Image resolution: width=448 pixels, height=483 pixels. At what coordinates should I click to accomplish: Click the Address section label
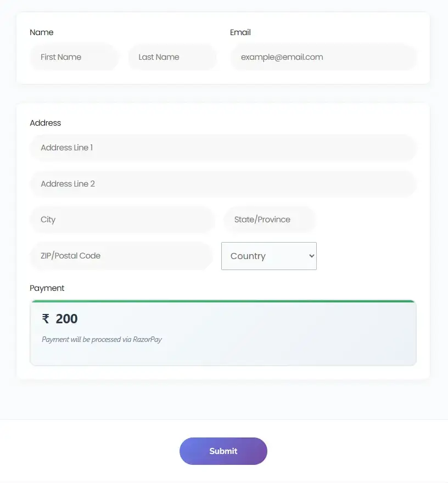pos(46,123)
